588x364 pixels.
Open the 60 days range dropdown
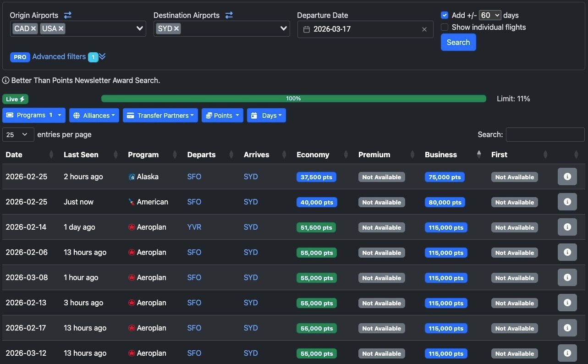click(x=490, y=15)
